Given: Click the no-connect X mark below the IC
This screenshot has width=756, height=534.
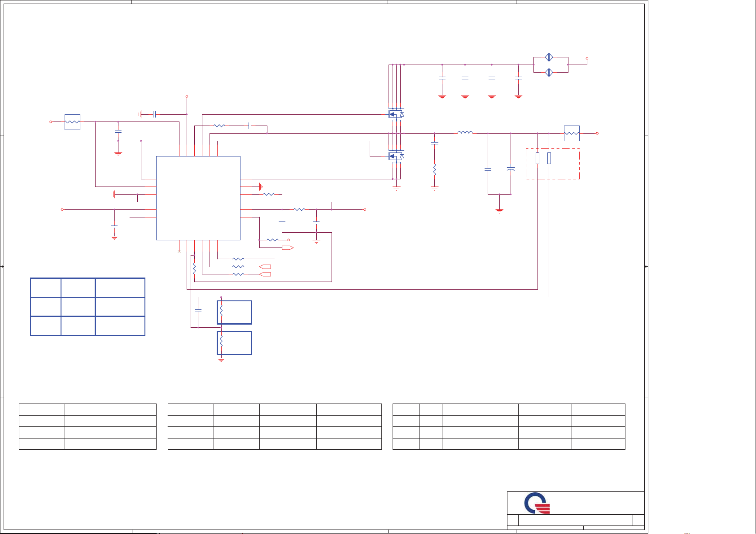Looking at the screenshot, I should pos(179,252).
